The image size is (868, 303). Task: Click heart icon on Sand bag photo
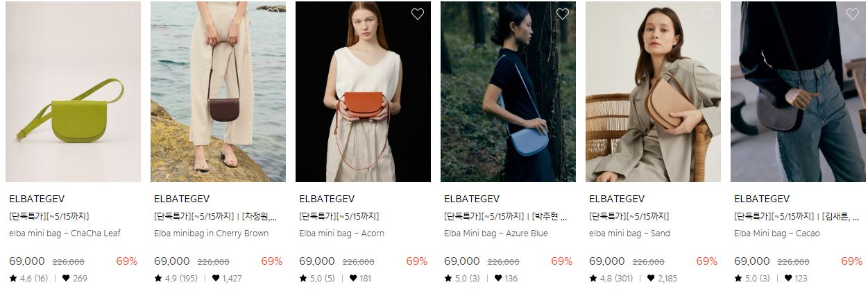708,14
